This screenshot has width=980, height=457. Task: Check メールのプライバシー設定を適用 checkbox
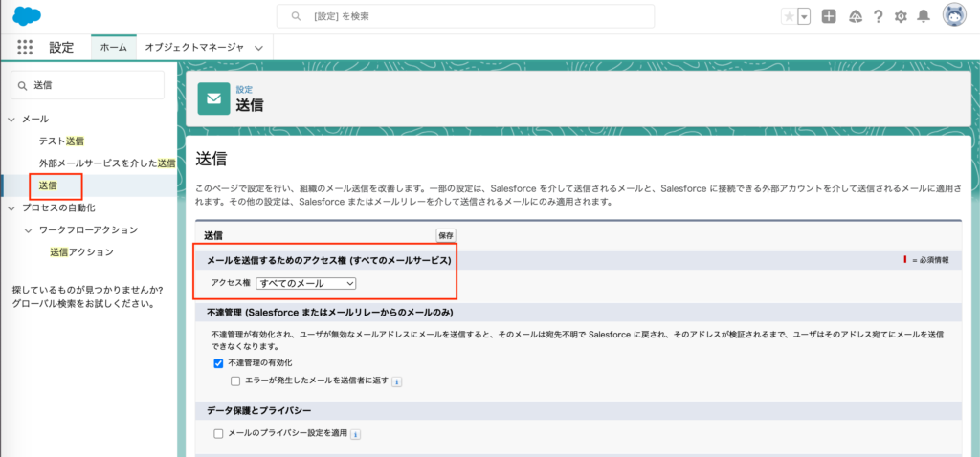point(218,434)
